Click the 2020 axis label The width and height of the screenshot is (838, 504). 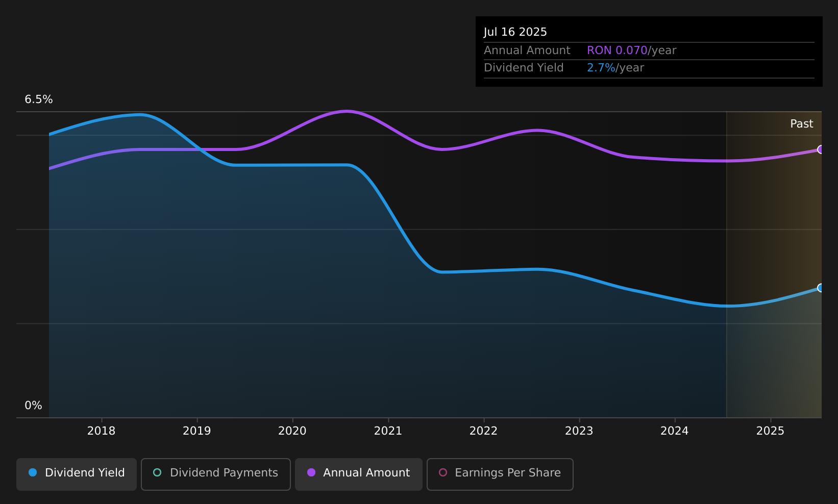[x=292, y=431]
